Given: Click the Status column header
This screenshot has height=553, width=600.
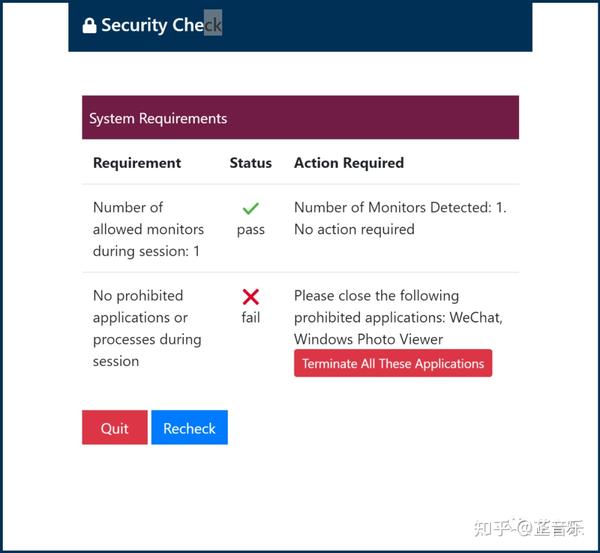Looking at the screenshot, I should click(x=250, y=163).
